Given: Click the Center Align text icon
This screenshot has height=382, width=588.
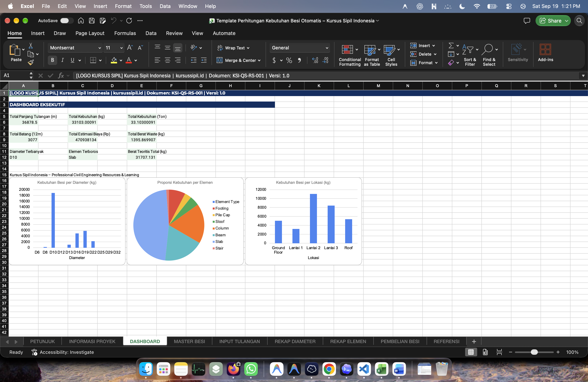Looking at the screenshot, I should pos(167,60).
